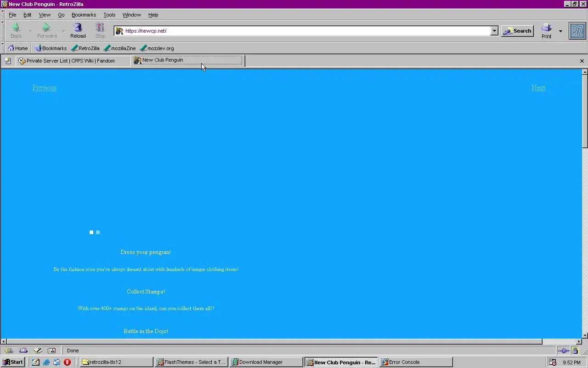Viewport: 588px width, 368px height.
Task: Click the 'Dress your penguin!' heading
Action: coord(146,252)
